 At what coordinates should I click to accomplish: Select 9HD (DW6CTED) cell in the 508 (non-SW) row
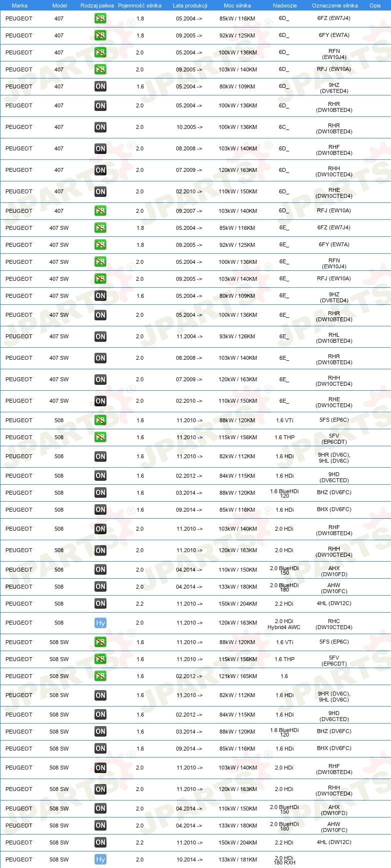334,477
